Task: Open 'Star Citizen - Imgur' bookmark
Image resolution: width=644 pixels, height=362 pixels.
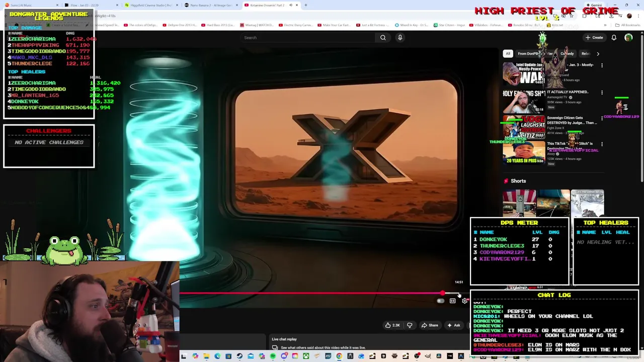Action: coord(449,25)
